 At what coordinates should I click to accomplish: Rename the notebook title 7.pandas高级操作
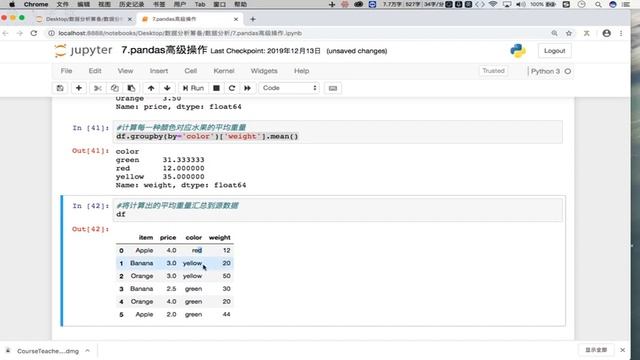[x=164, y=51]
